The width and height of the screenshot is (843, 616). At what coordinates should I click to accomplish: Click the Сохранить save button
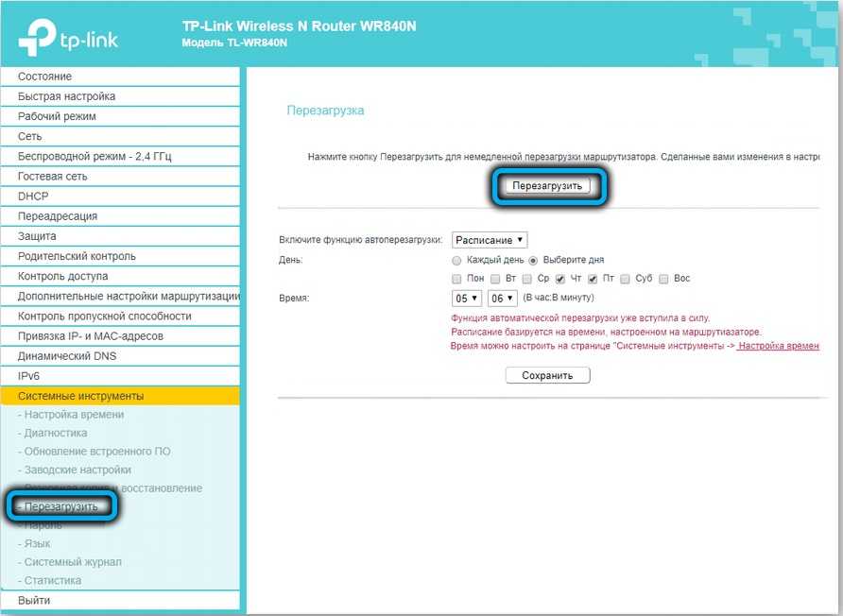547,375
